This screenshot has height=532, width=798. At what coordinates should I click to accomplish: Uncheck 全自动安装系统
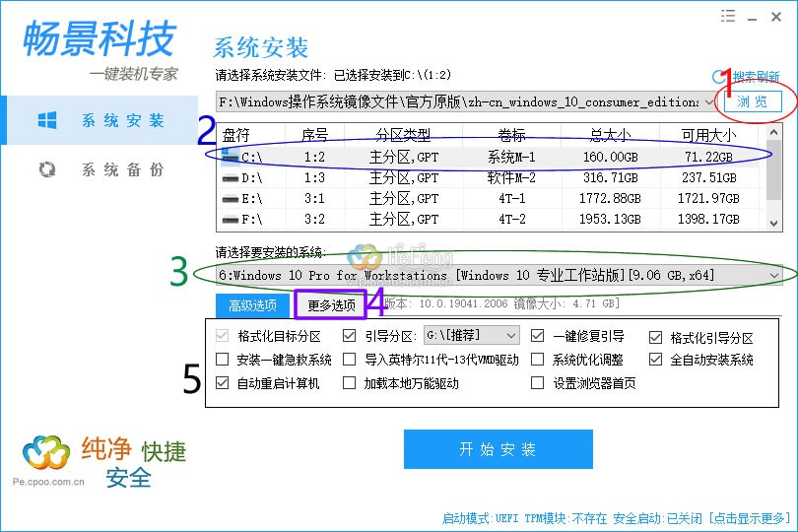(x=655, y=360)
